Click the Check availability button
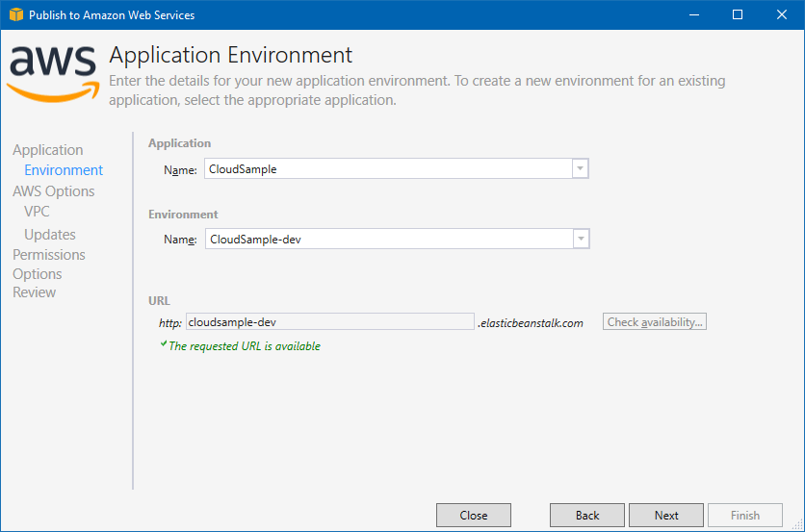The image size is (805, 532). click(655, 321)
